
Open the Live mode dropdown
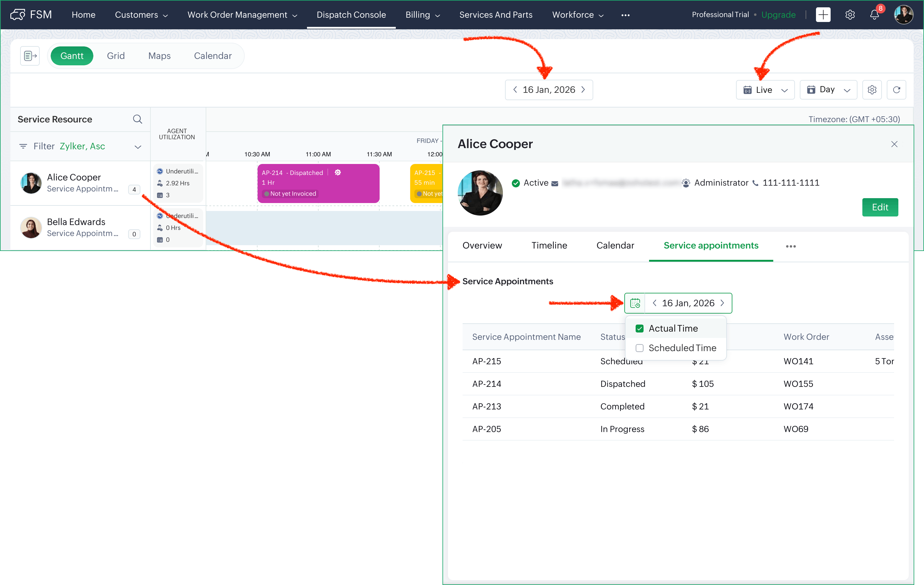(765, 90)
